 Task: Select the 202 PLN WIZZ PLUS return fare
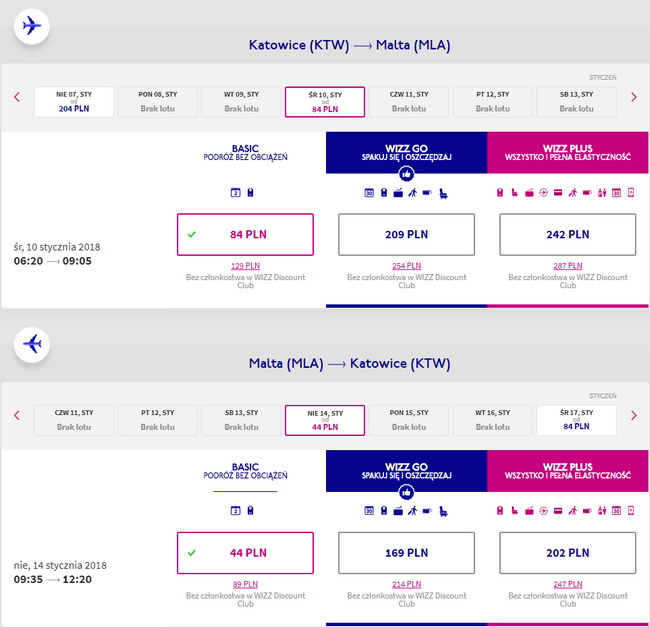567,553
